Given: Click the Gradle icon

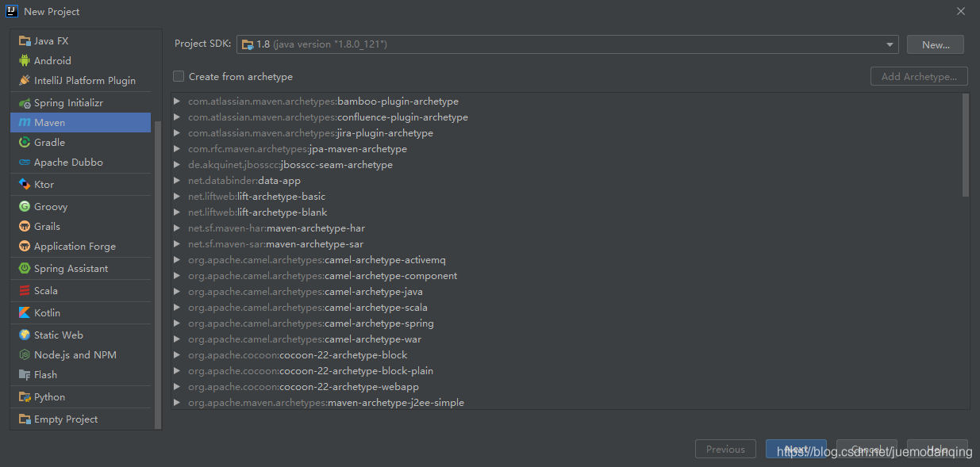Looking at the screenshot, I should (x=25, y=143).
